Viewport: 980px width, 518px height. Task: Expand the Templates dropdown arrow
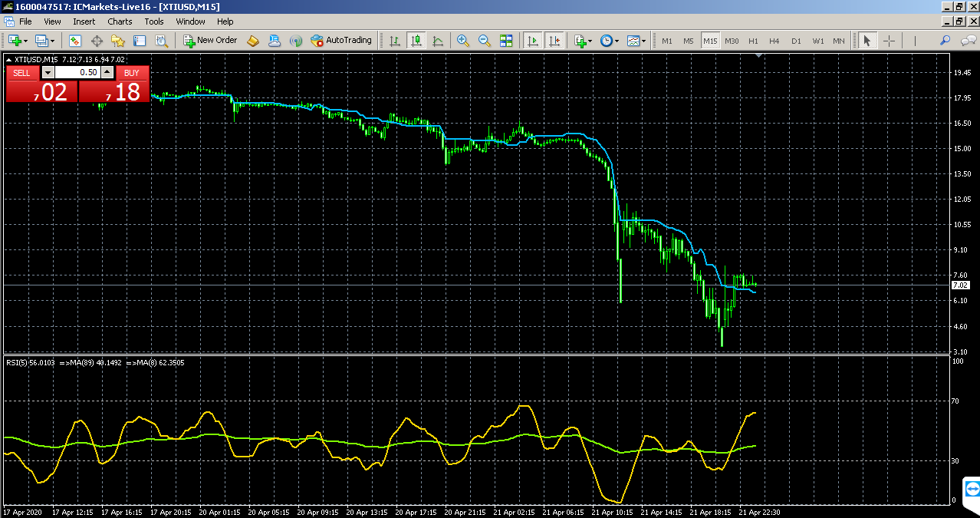[x=643, y=41]
